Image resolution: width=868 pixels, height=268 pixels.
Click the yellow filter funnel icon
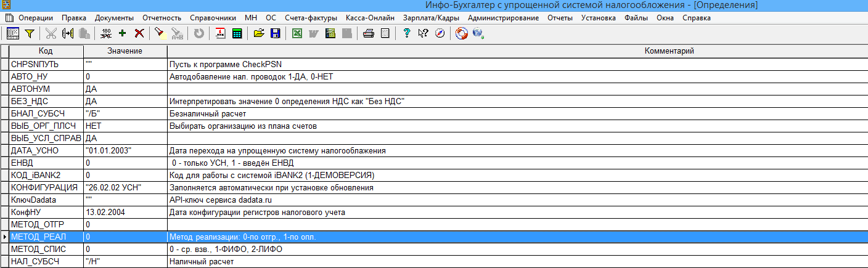pos(29,34)
